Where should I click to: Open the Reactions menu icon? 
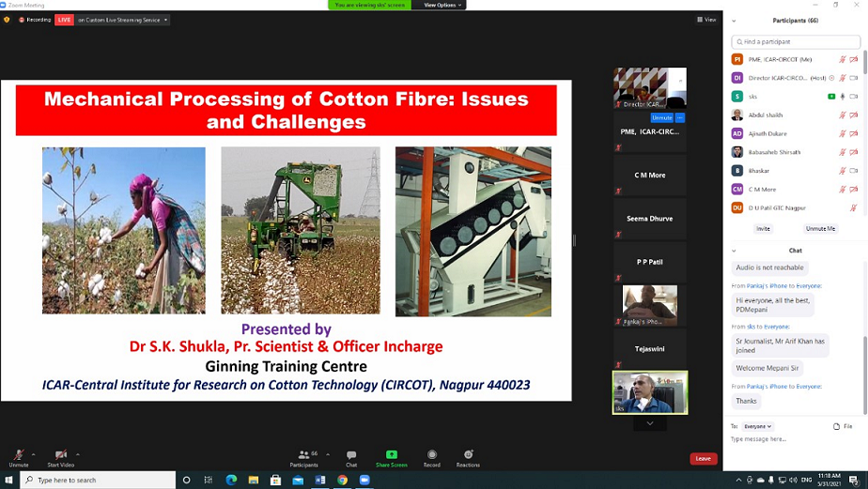[x=469, y=454]
